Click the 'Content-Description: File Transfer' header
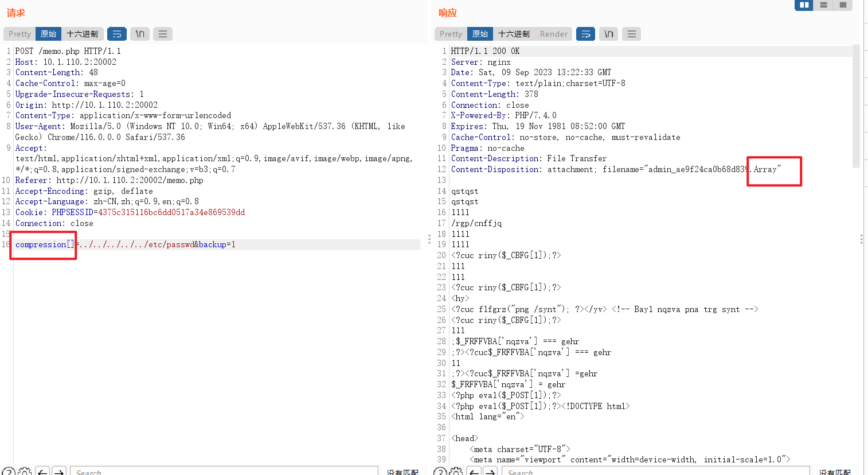 coord(529,158)
